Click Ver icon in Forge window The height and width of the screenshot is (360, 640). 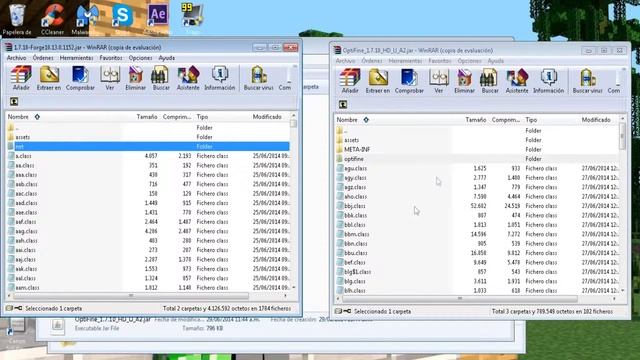tap(110, 78)
